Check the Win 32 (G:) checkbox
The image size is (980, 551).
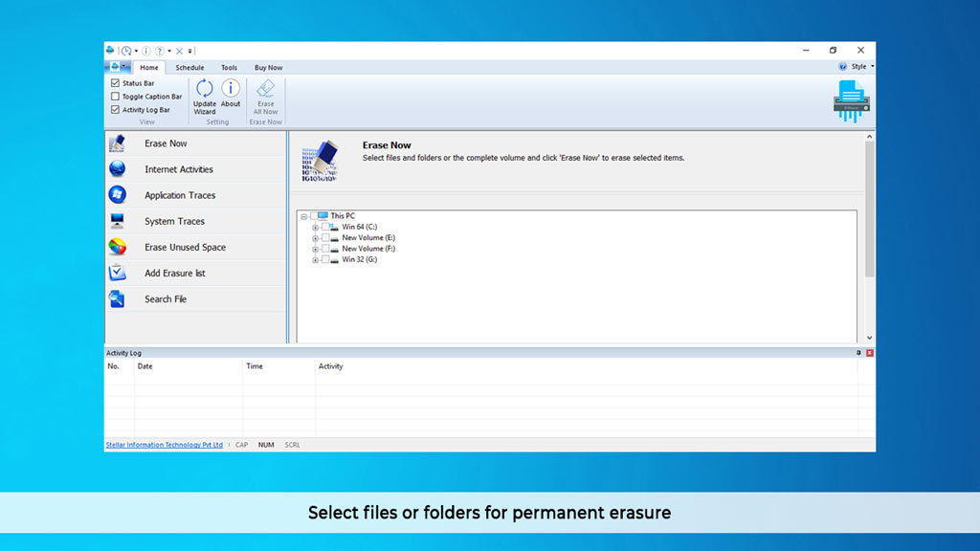(x=325, y=259)
